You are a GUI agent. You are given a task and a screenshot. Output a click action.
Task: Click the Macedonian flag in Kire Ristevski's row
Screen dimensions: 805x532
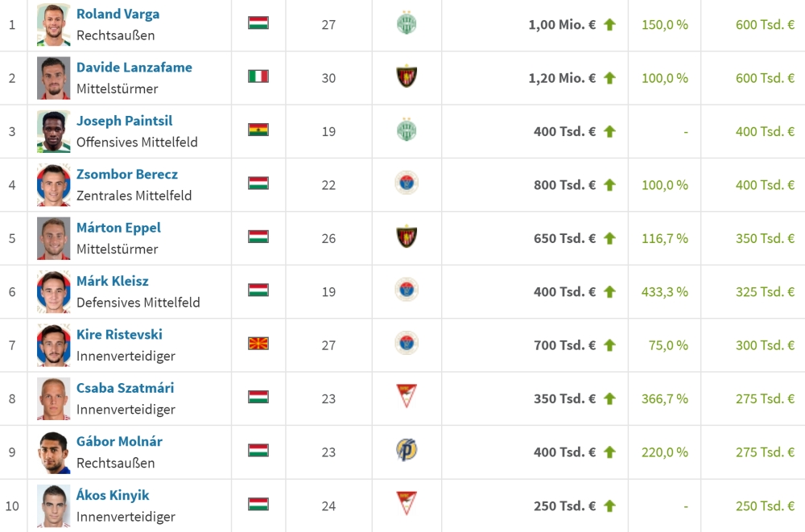[258, 344]
